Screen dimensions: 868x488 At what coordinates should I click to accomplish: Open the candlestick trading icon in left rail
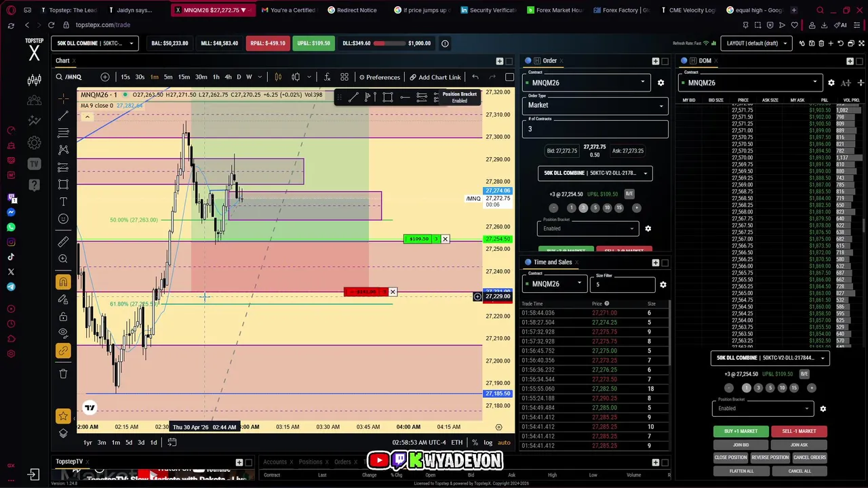[x=34, y=81]
